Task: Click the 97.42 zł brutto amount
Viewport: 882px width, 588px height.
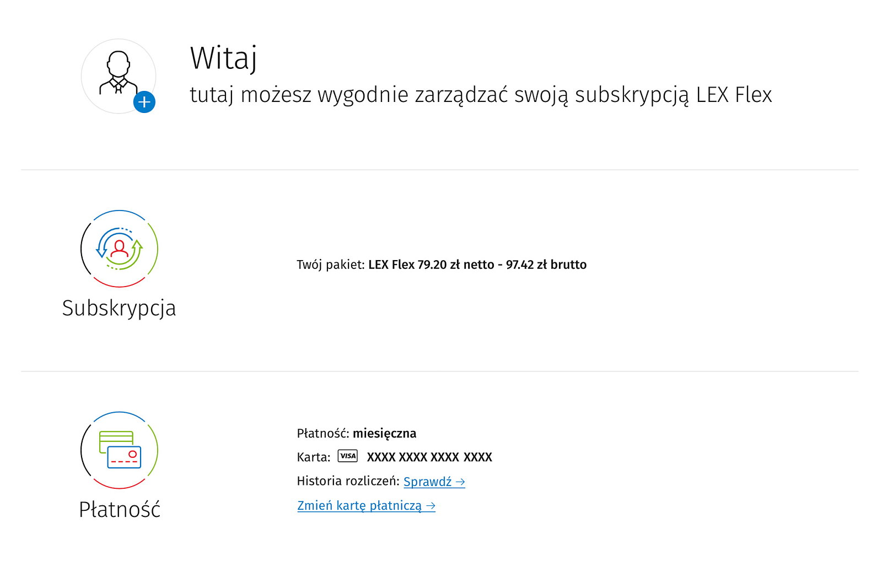Action: (x=546, y=265)
